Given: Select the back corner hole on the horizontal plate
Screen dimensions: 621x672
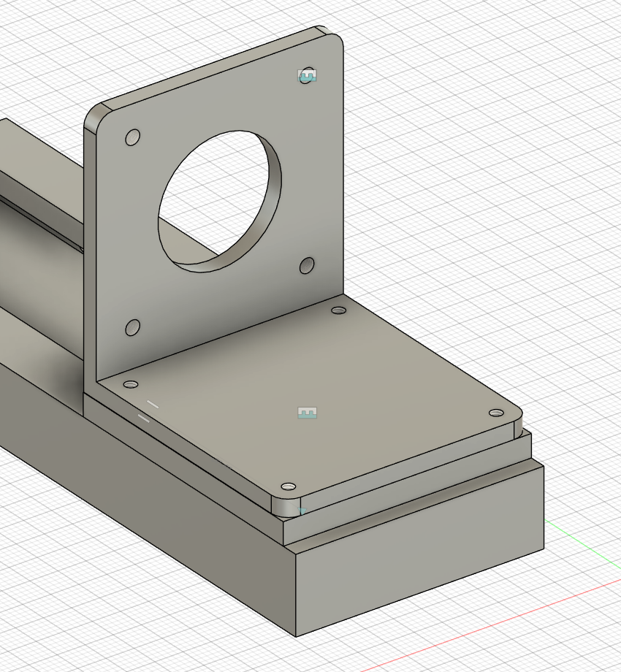Looking at the screenshot, I should point(338,310).
